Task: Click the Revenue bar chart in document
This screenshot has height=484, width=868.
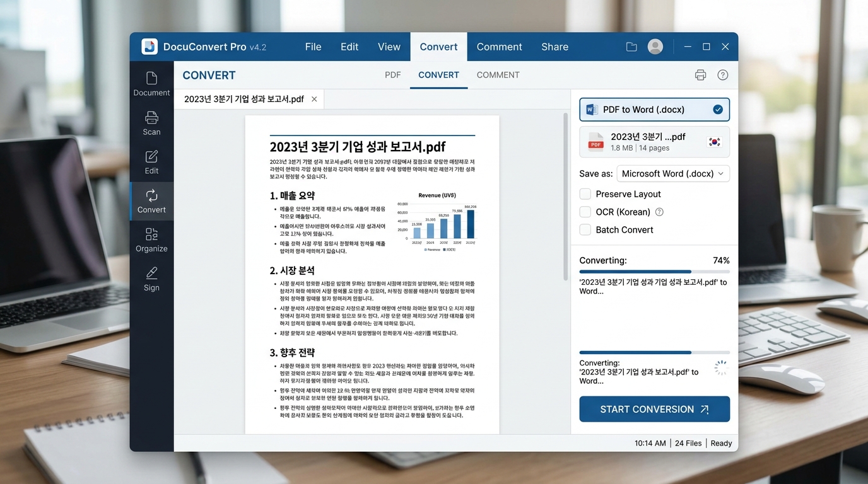Action: tap(437, 222)
